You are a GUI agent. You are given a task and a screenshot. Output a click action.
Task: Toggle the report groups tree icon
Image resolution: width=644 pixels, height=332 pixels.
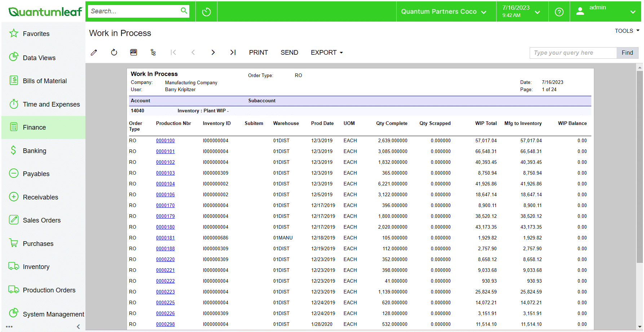click(153, 53)
